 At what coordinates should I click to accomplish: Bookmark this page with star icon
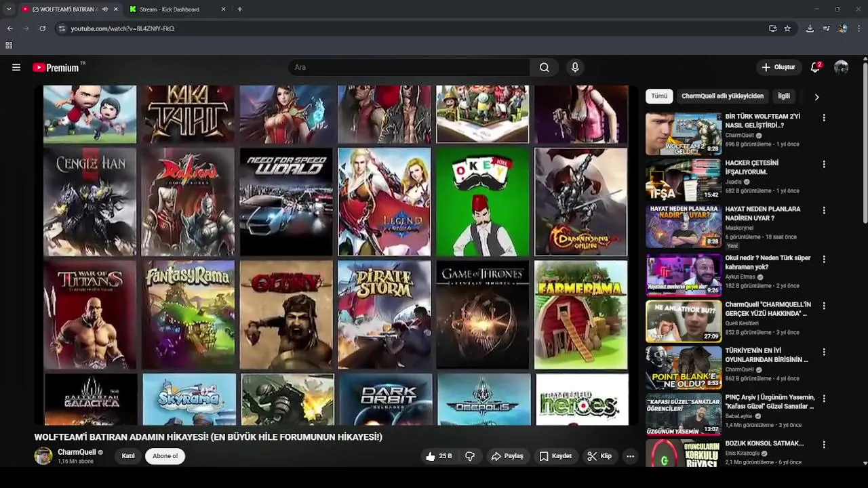(787, 28)
